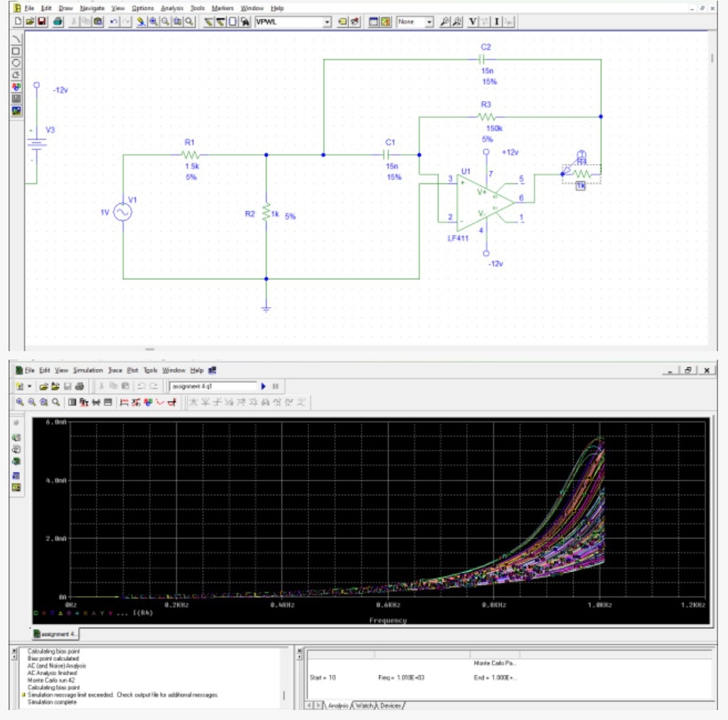This screenshot has height=720, width=728.
Task: Click the Zoom In magnifier in Schematics toolbar
Action: (x=154, y=22)
